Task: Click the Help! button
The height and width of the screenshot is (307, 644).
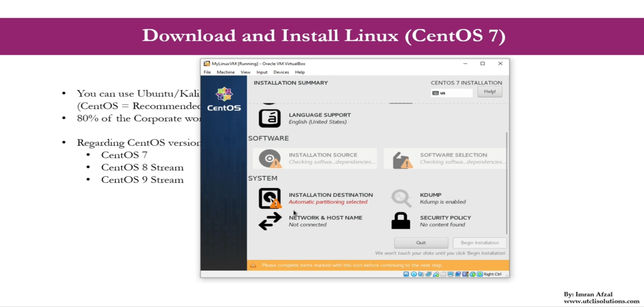Action: [490, 92]
